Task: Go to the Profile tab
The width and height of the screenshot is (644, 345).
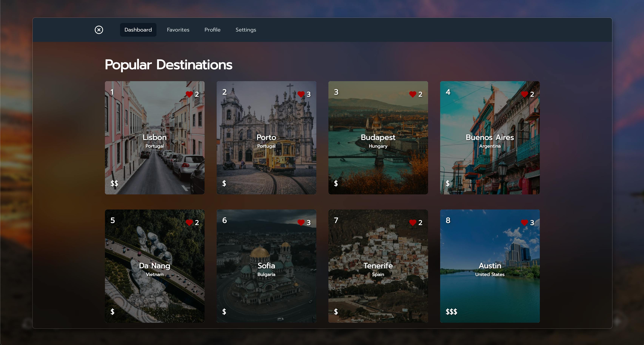Action: pos(213,30)
